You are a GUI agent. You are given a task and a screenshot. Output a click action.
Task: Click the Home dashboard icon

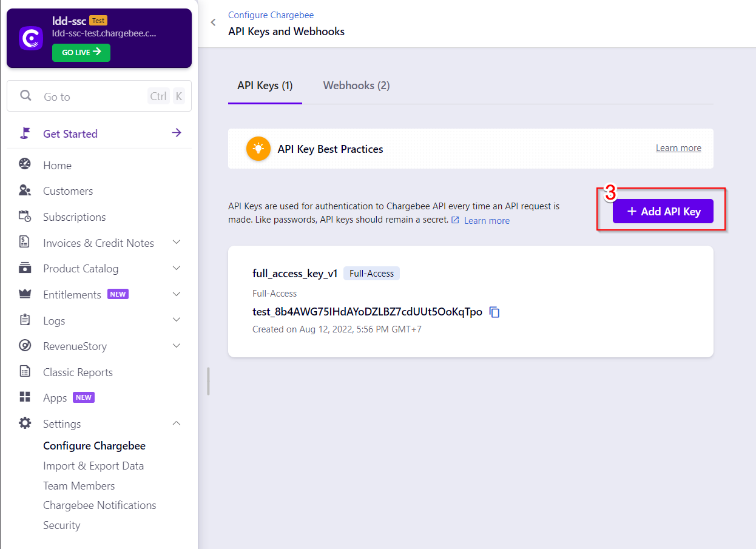point(25,164)
